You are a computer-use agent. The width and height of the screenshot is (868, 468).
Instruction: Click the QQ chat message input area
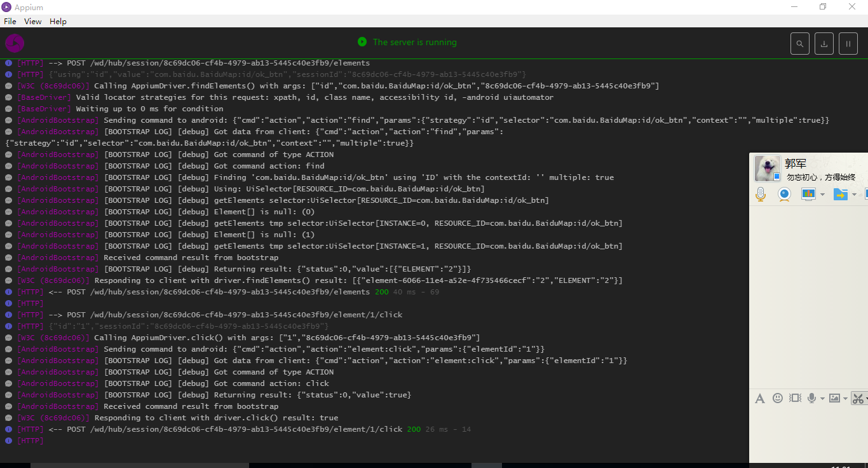pos(809,434)
